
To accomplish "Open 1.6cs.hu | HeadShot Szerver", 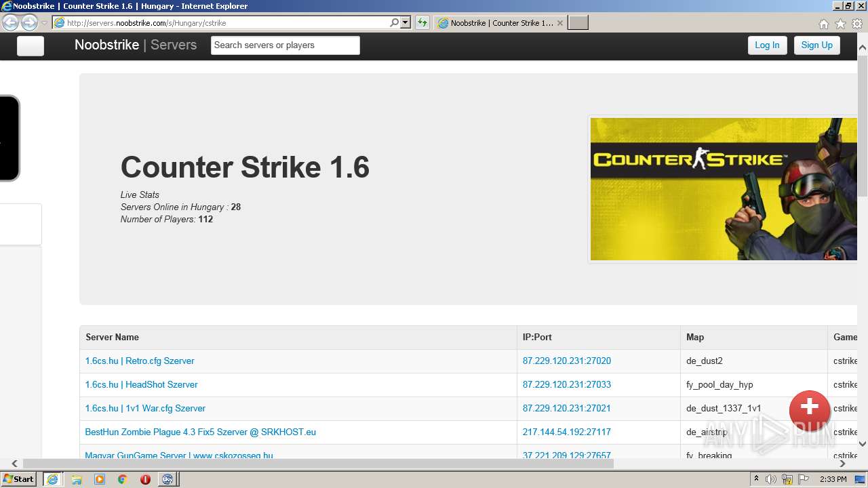I will pyautogui.click(x=141, y=385).
